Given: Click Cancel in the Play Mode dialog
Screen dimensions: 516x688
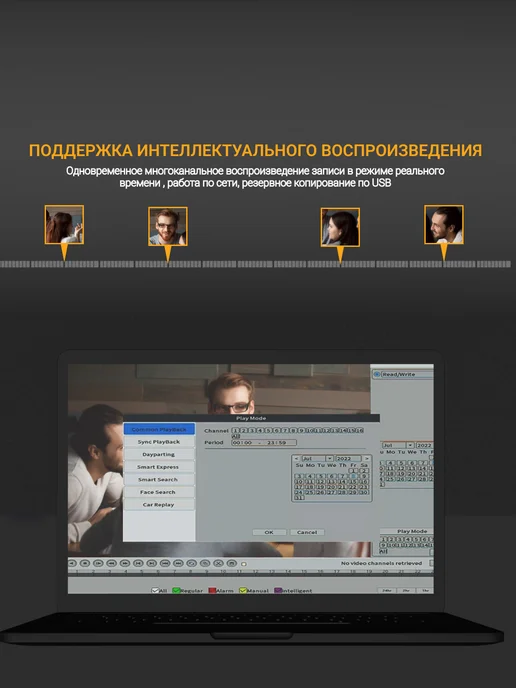Looking at the screenshot, I should [x=307, y=532].
